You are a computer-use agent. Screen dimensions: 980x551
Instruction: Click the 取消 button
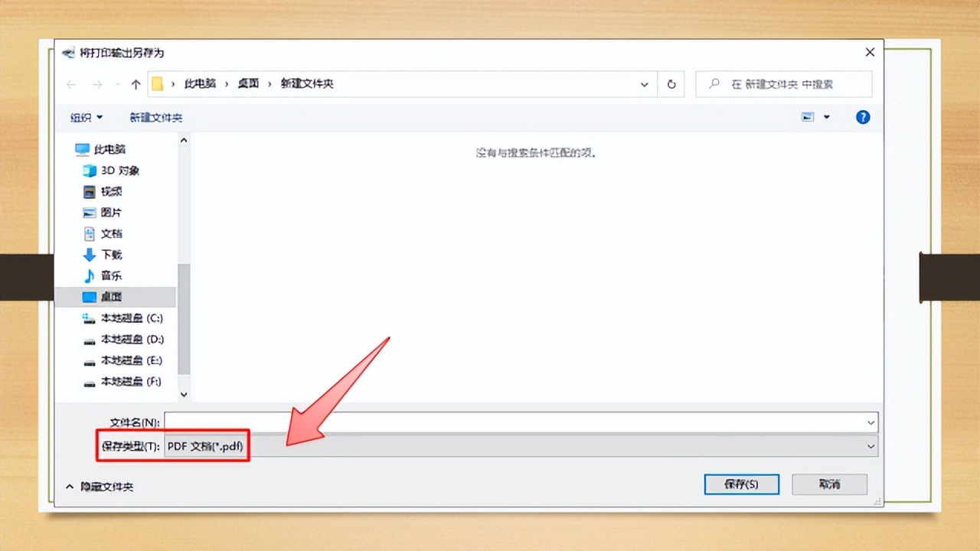coord(829,484)
